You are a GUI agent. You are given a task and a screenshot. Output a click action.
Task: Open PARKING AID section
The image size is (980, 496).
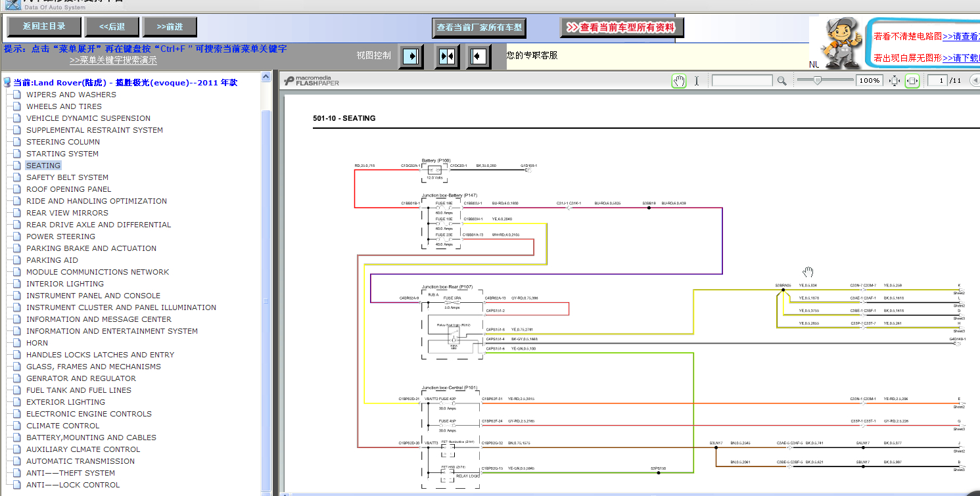[x=52, y=260]
